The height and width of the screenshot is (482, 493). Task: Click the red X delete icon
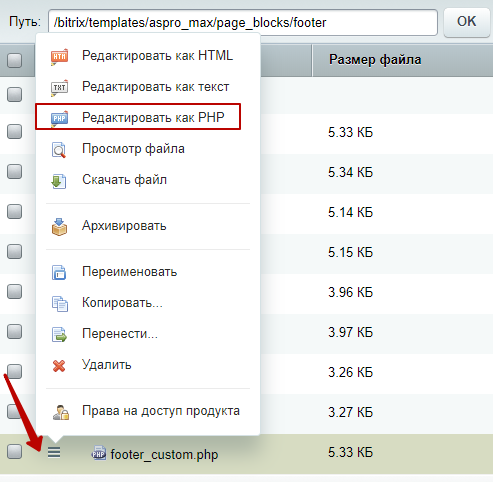[x=59, y=366]
